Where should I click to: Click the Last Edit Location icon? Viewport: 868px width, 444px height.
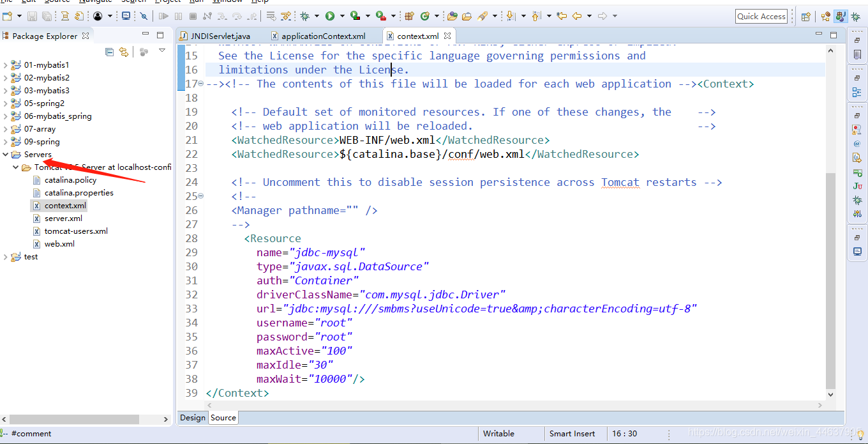click(562, 16)
